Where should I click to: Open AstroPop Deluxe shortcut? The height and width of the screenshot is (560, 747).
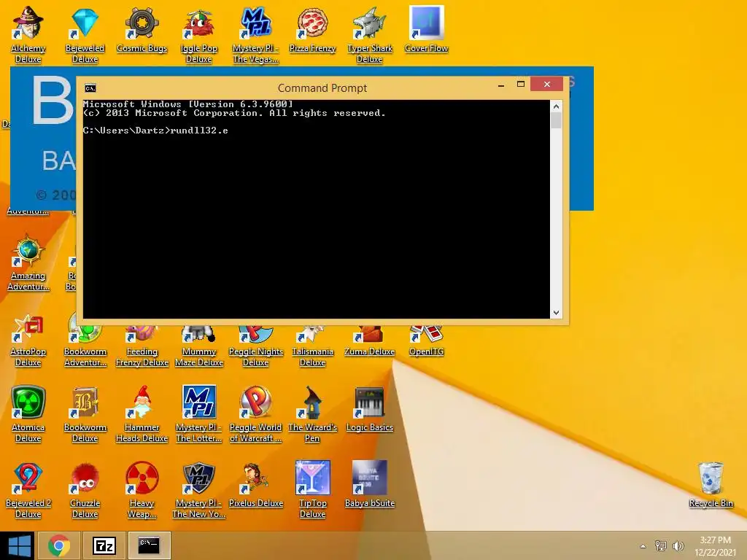pos(28,342)
